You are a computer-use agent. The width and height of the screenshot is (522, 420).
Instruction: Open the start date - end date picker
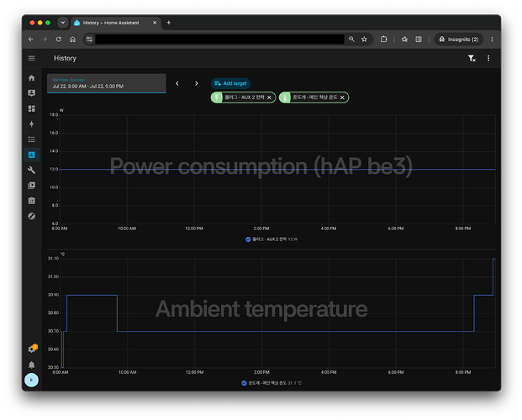[107, 83]
